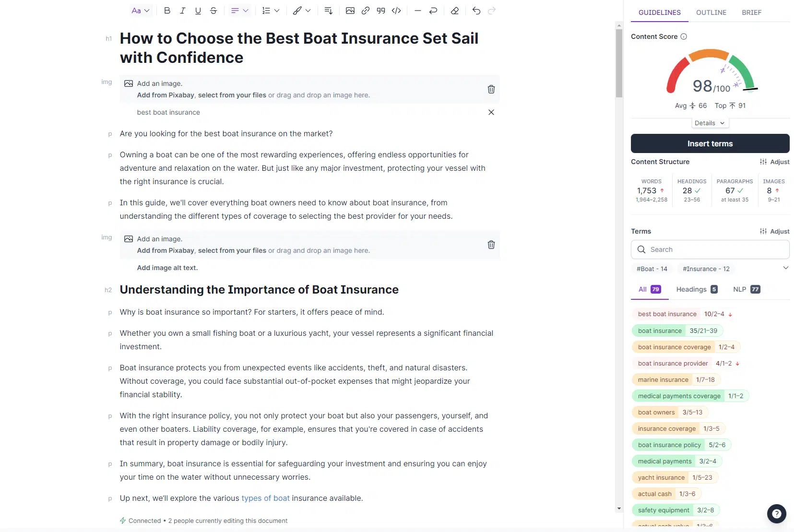This screenshot has width=794, height=532.
Task: Open the text alignment dropdown
Action: (x=239, y=11)
